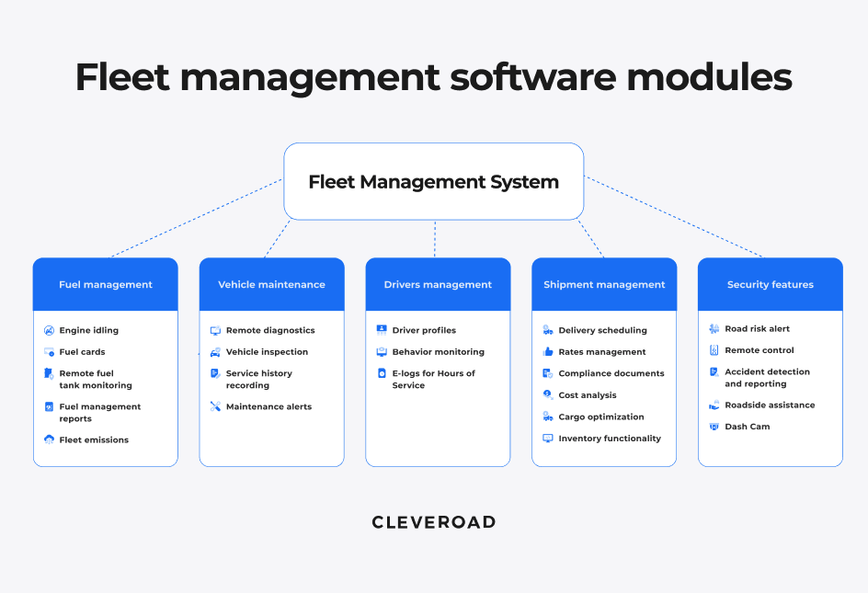Screen dimensions: 868x593
Task: Click the Accident detection and reporting icon
Action: pyautogui.click(x=714, y=372)
